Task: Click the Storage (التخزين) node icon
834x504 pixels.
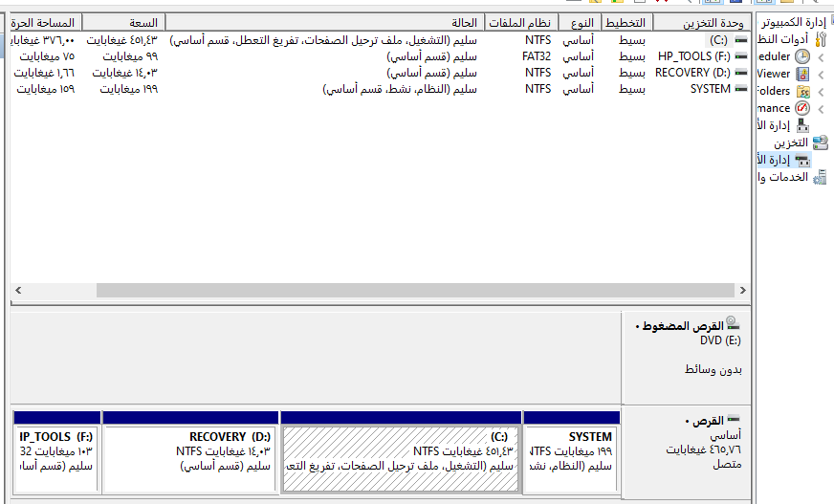Action: (820, 142)
